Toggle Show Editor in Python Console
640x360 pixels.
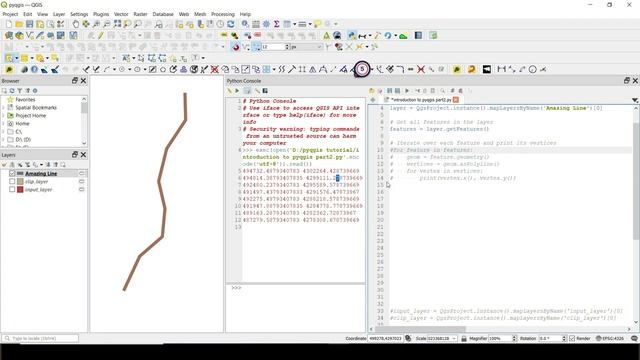point(247,91)
